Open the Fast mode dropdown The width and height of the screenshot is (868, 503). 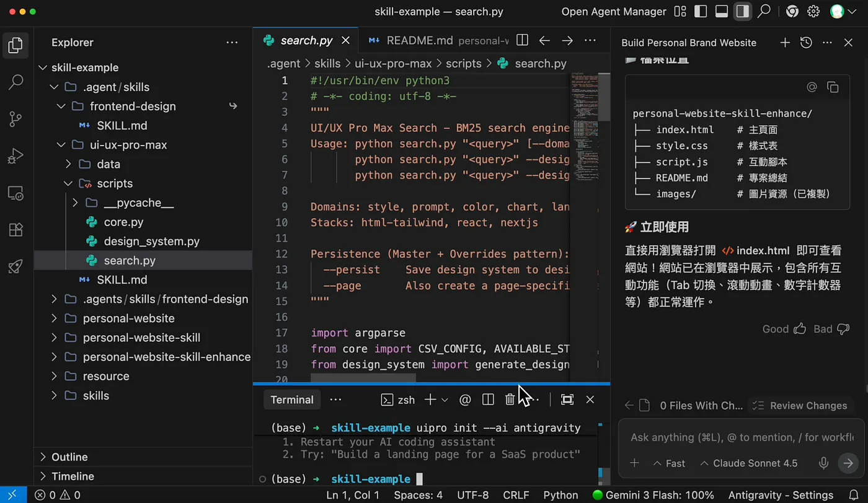pyautogui.click(x=669, y=463)
